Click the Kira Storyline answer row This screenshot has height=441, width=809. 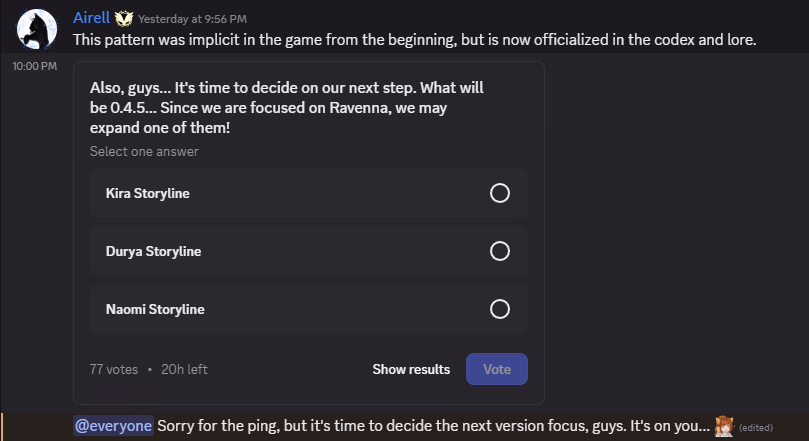click(309, 193)
